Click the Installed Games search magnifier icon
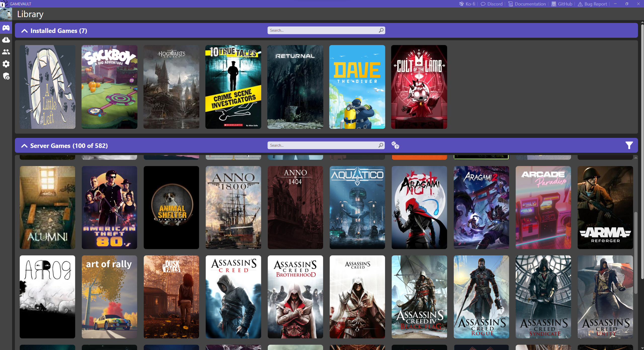The width and height of the screenshot is (644, 350). point(381,30)
